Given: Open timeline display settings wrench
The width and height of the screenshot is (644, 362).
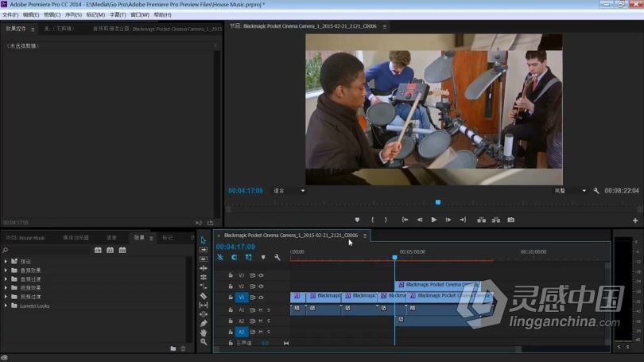Looking at the screenshot, I should click(x=277, y=258).
